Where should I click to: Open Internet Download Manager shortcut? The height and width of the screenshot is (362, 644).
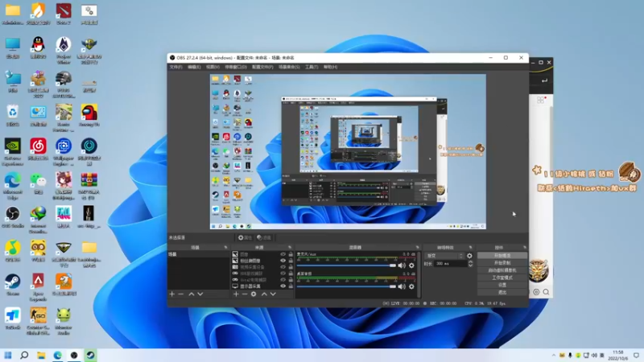tap(38, 220)
